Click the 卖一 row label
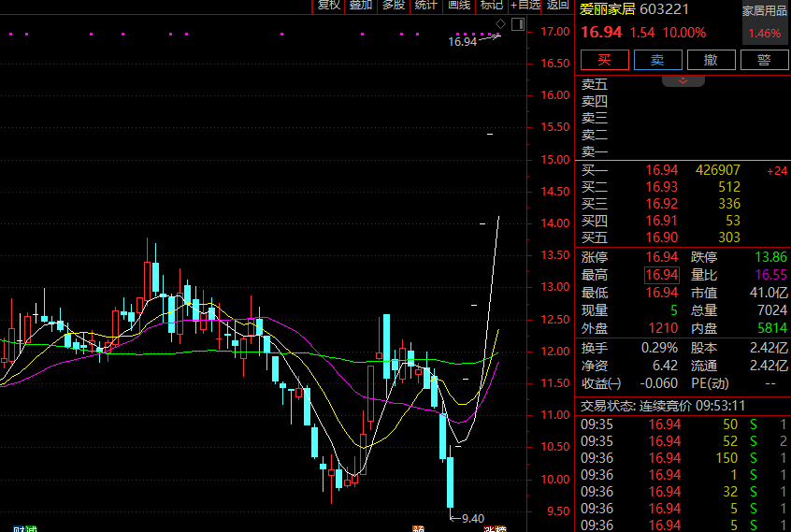 tap(595, 151)
